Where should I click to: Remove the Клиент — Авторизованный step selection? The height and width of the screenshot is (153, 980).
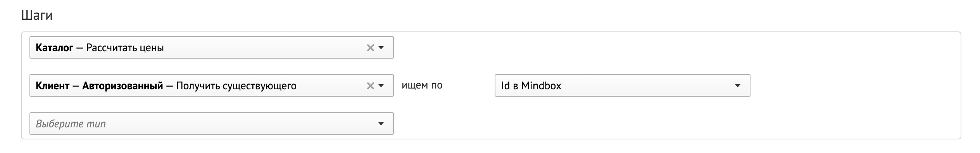(370, 86)
